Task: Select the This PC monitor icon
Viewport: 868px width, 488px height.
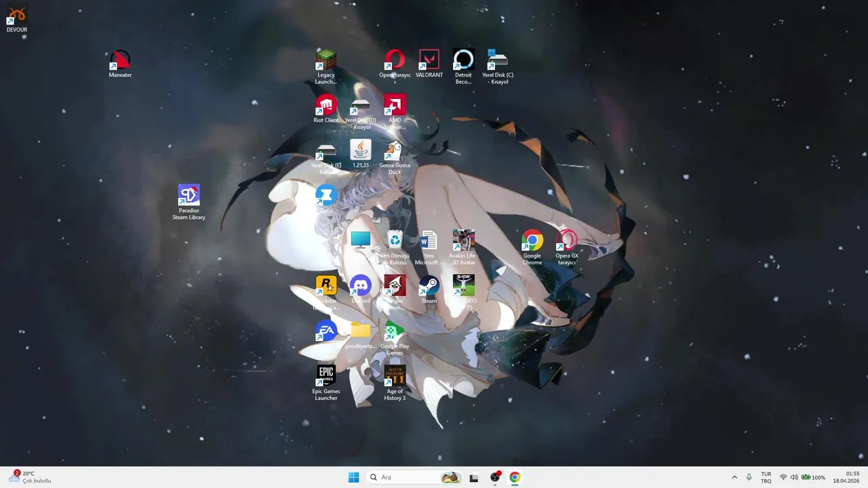Action: tap(360, 240)
